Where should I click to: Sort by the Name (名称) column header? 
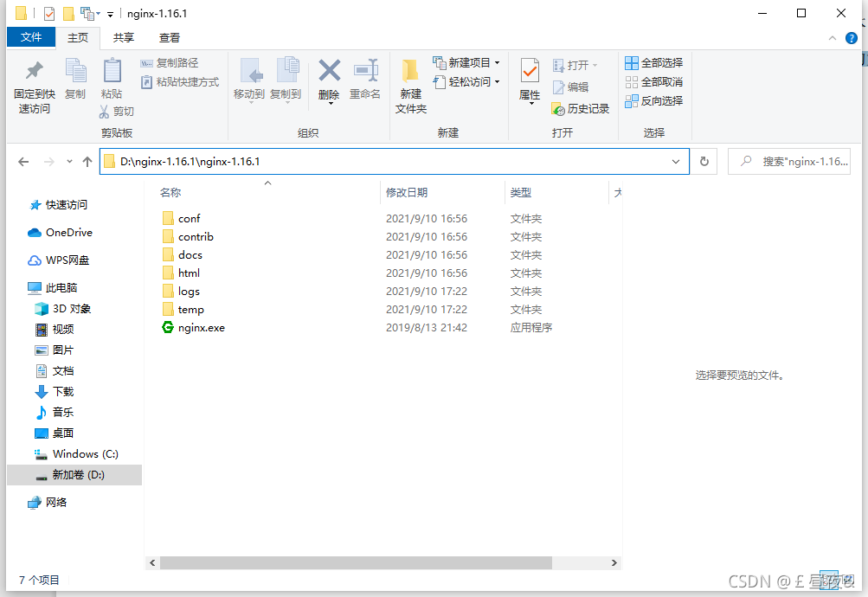click(x=170, y=193)
